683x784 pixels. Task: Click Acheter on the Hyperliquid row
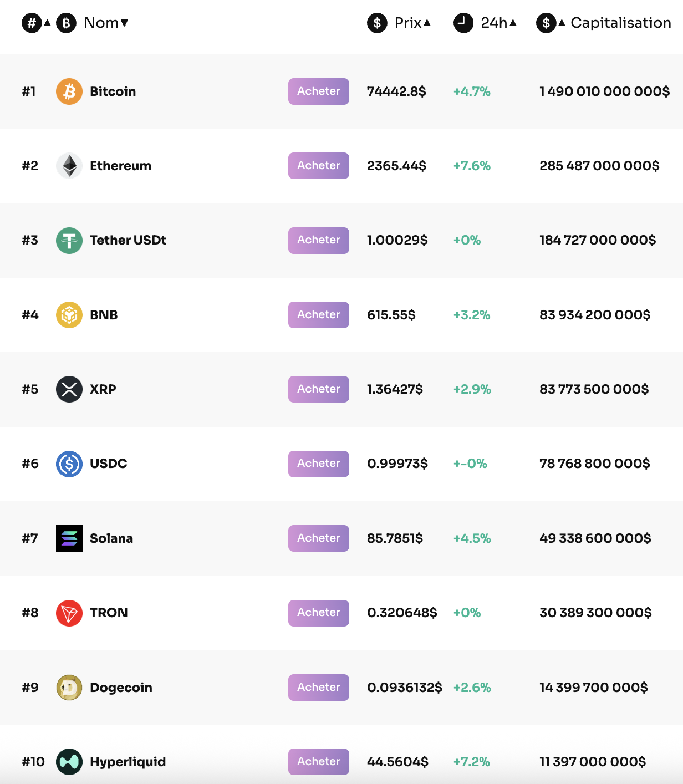coord(318,761)
